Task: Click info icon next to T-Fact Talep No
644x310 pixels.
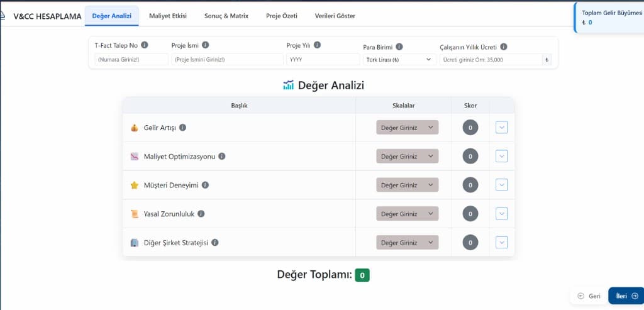Action: pyautogui.click(x=145, y=45)
